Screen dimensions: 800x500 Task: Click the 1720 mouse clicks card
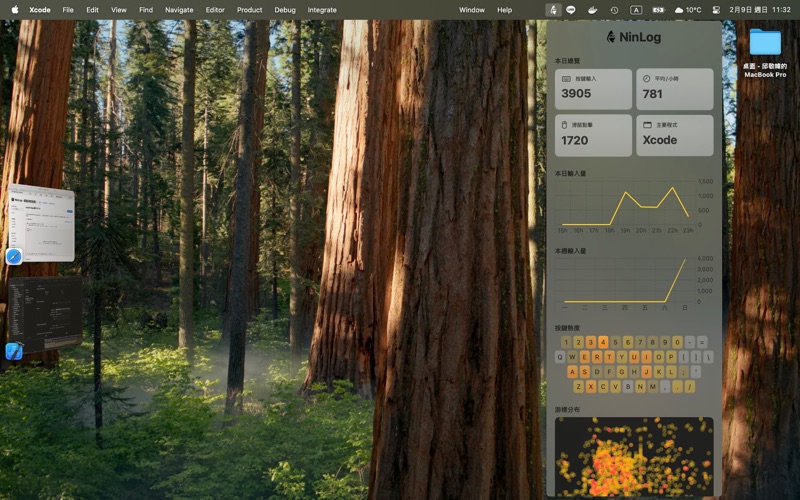click(593, 136)
